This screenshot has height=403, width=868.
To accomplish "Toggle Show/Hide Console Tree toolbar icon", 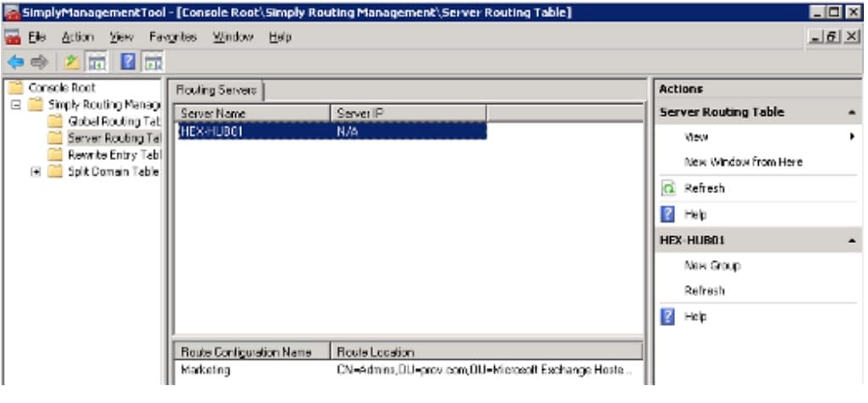I will [x=96, y=62].
